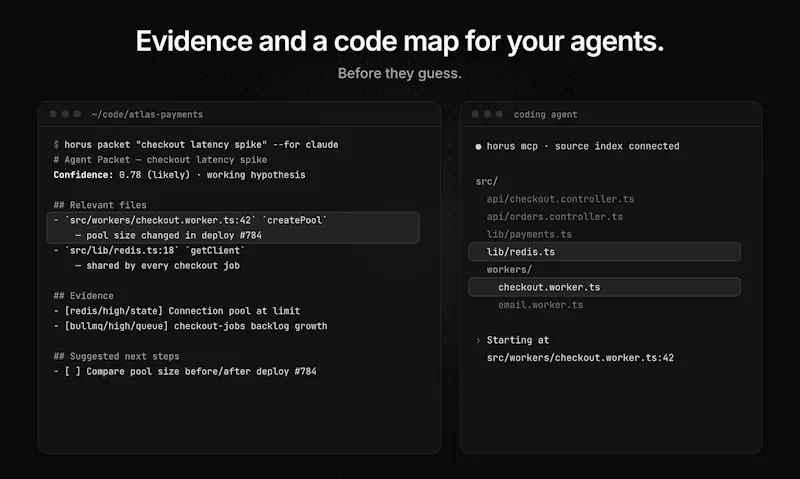Minimize the atlas-payments terminal window
The height and width of the screenshot is (479, 800).
tap(65, 114)
